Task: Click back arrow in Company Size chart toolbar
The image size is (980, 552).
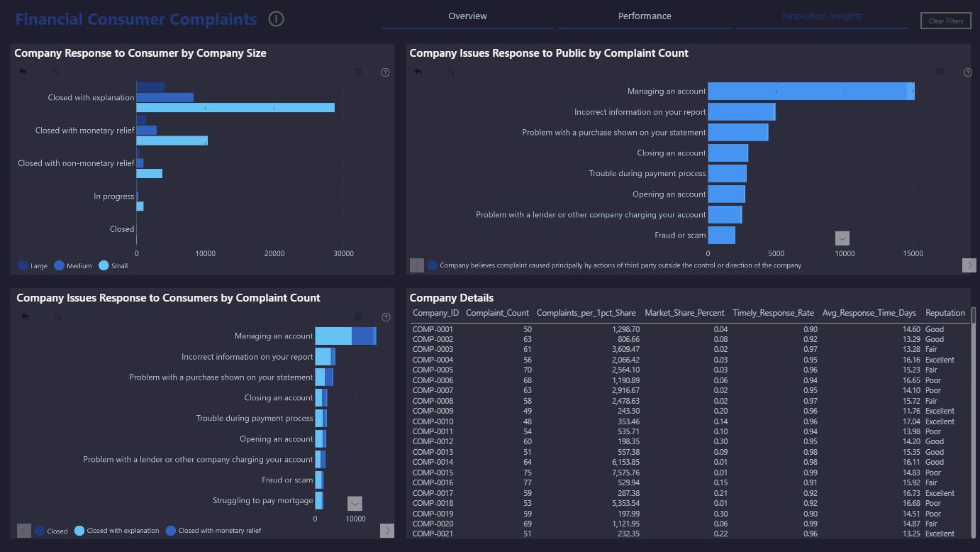Action: click(x=23, y=72)
